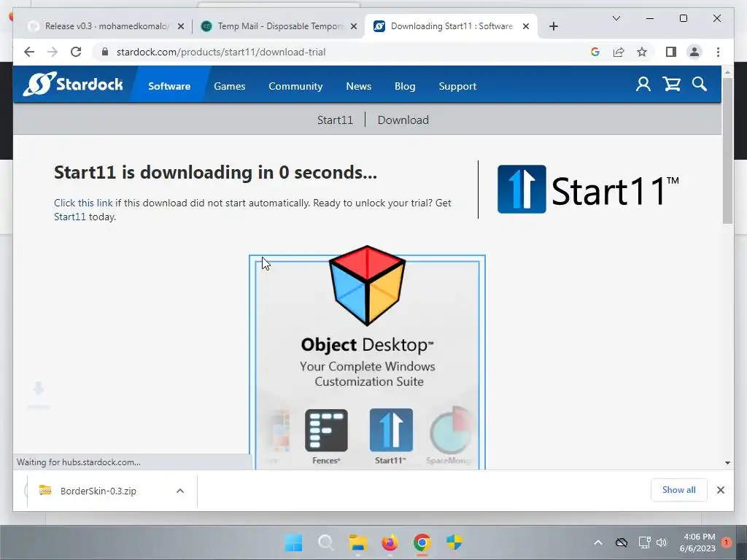
Task: Click the Chrome taskbar icon
Action: click(x=422, y=542)
